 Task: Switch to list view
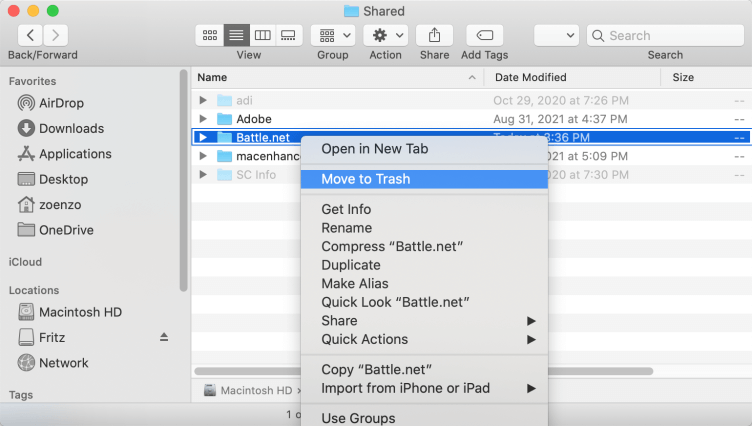(x=236, y=35)
